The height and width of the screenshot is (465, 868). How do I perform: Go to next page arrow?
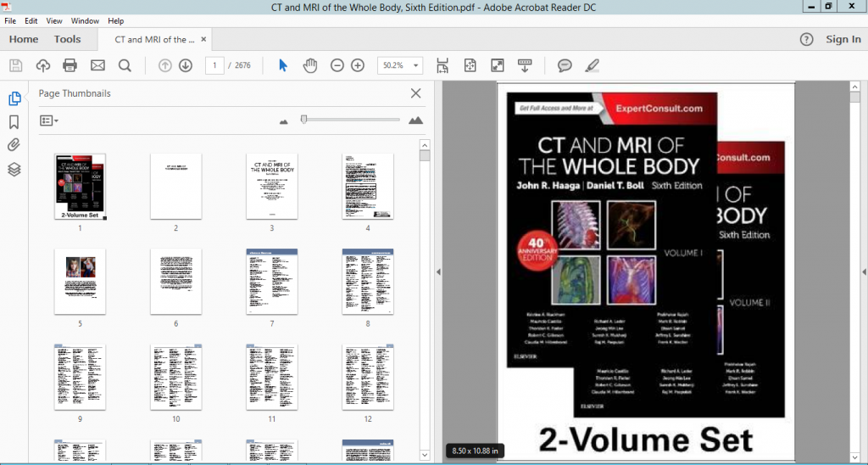pos(186,65)
